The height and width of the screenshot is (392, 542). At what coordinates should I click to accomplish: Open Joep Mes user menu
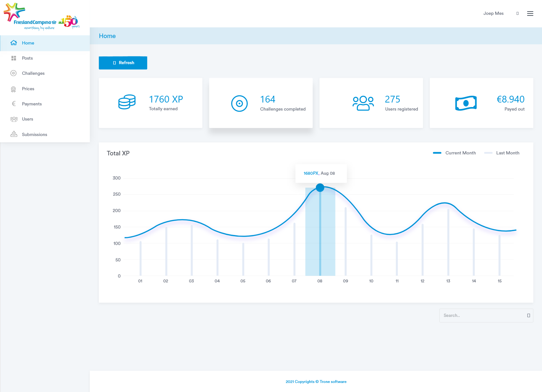click(493, 14)
